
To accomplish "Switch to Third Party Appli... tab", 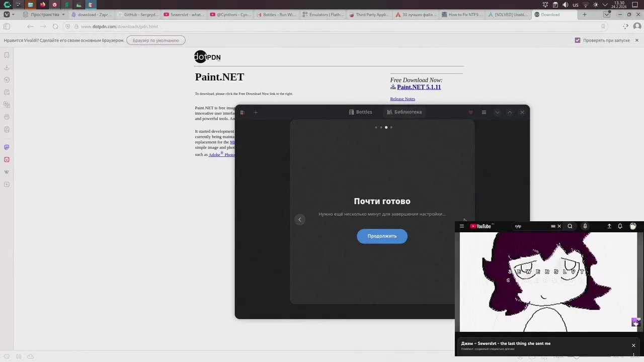I will coord(369,15).
